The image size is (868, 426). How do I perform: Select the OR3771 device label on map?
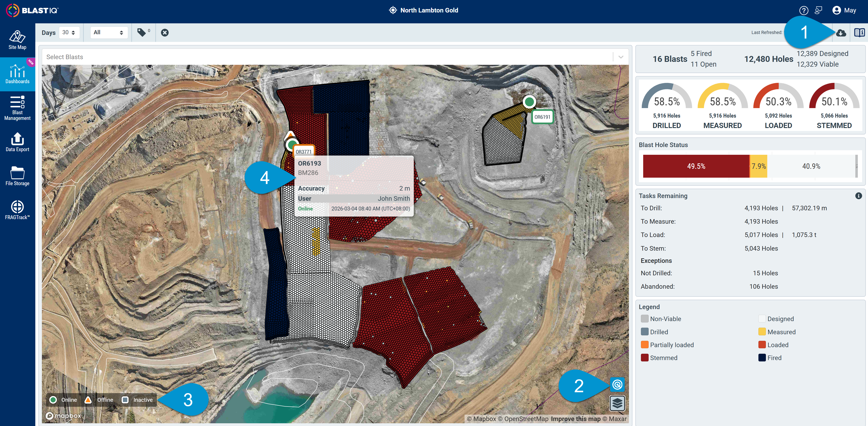304,151
